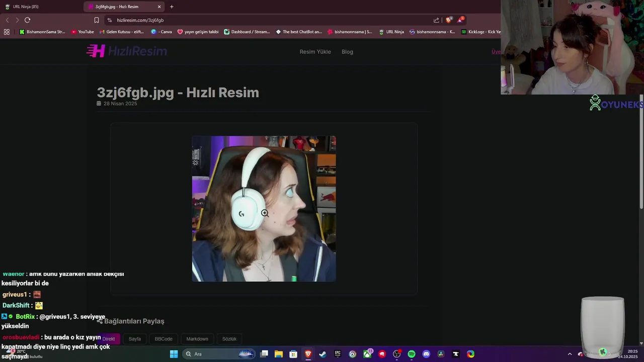Open Steam from the taskbar
Screen dimensions: 644x362
pyautogui.click(x=323, y=354)
